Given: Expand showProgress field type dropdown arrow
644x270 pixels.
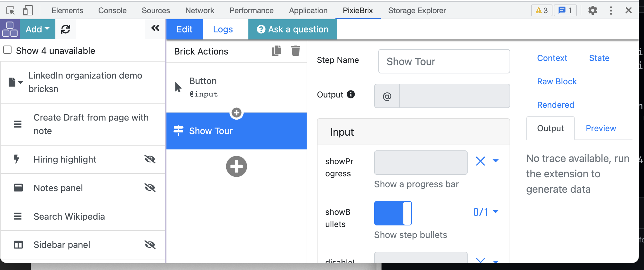Looking at the screenshot, I should (495, 161).
